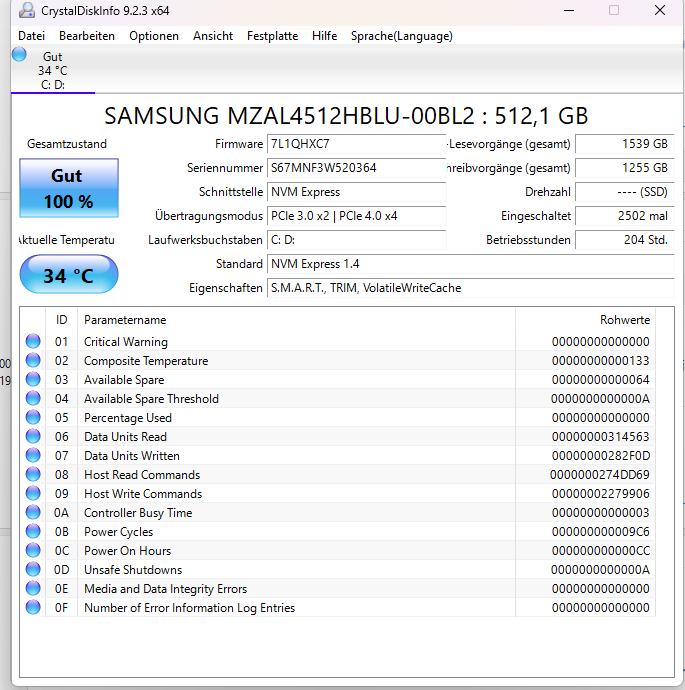Click the ID column header
Screen dimensions: 685x690
61,320
